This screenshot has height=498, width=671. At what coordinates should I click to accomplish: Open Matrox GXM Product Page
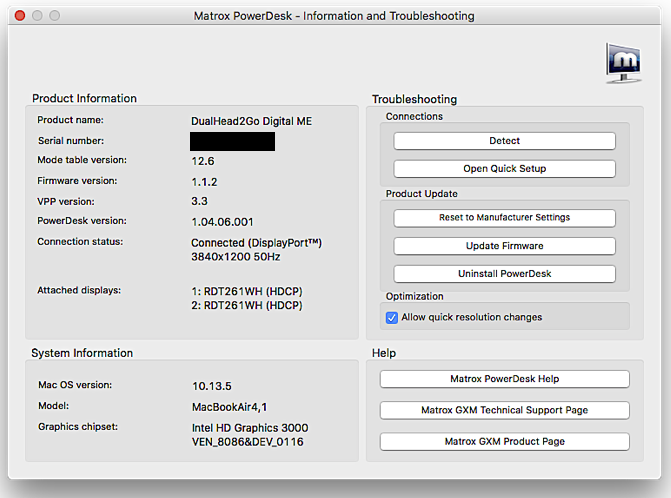[x=505, y=442]
